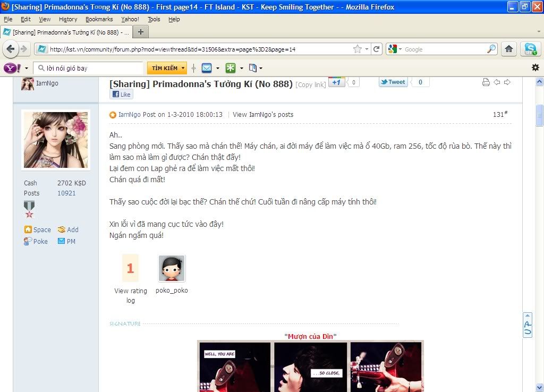Open the View rating log link

click(131, 295)
